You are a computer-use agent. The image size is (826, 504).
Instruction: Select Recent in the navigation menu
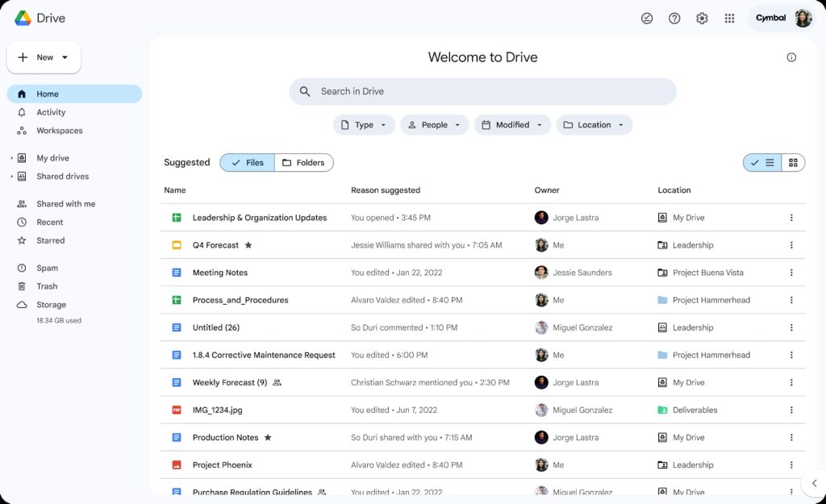click(x=48, y=222)
